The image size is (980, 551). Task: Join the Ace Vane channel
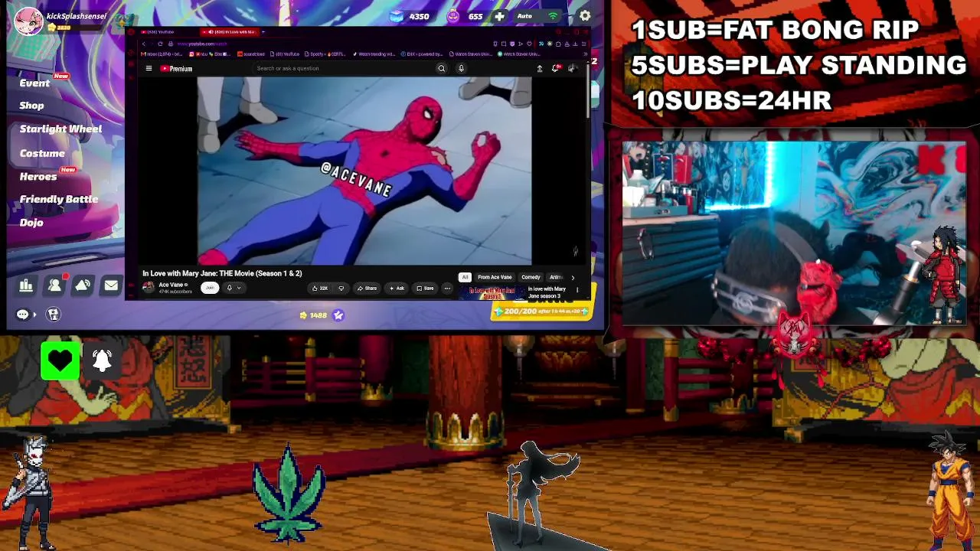[210, 289]
